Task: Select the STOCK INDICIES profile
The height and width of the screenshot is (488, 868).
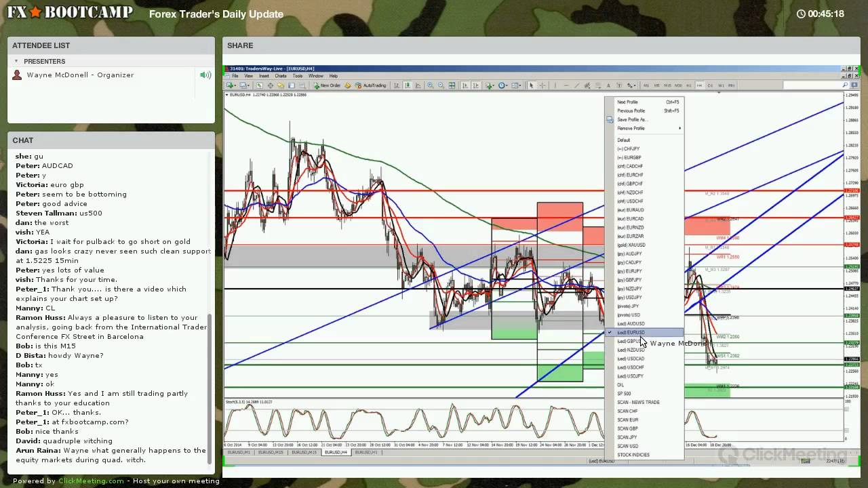Action: point(644,455)
